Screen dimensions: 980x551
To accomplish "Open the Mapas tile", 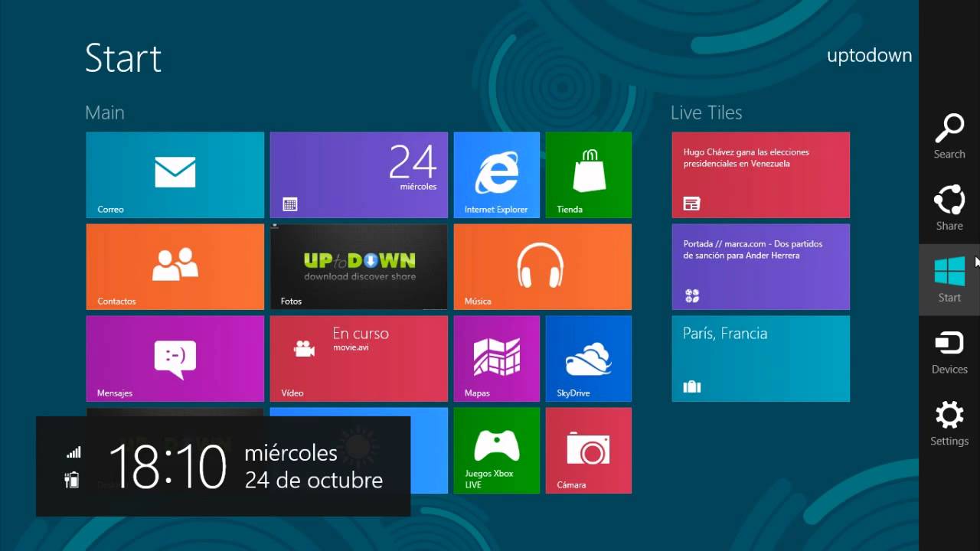I will pos(496,358).
